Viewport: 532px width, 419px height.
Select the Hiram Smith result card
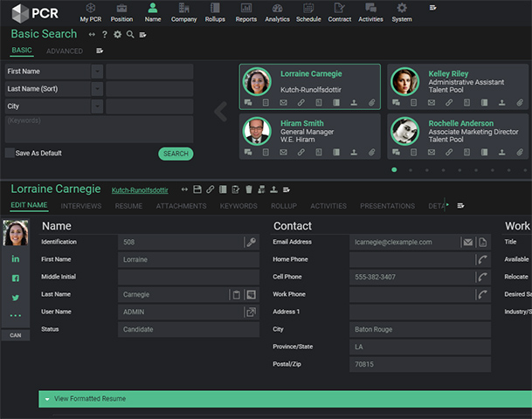(309, 135)
